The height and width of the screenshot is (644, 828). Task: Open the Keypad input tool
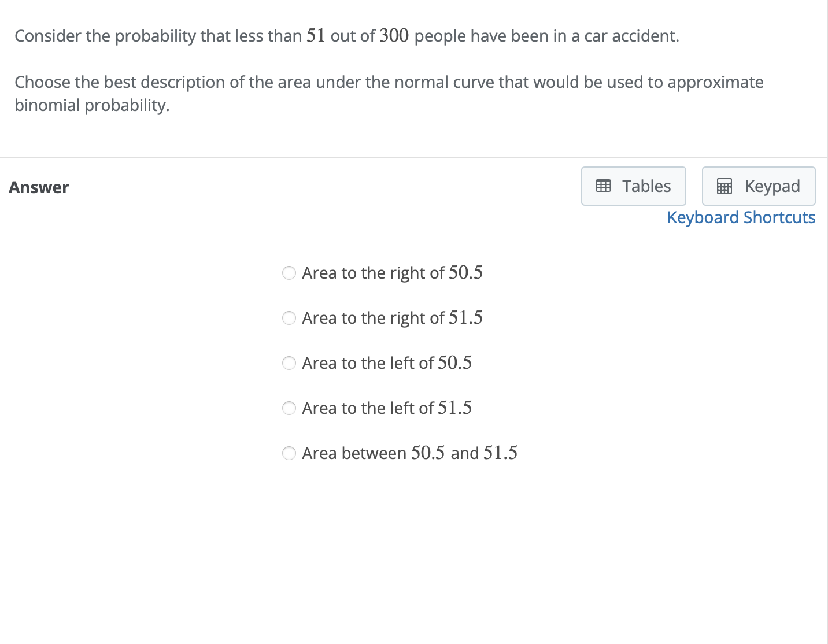tap(758, 186)
